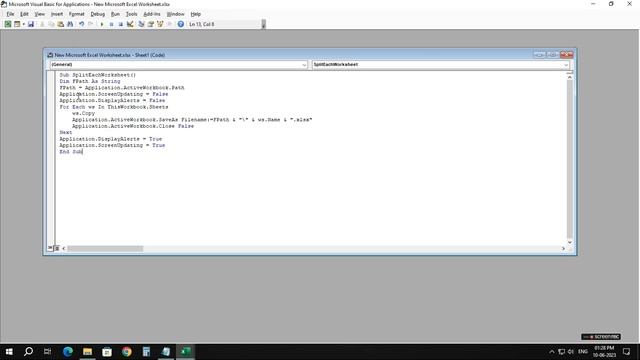Open the Help menu

[x=196, y=14]
